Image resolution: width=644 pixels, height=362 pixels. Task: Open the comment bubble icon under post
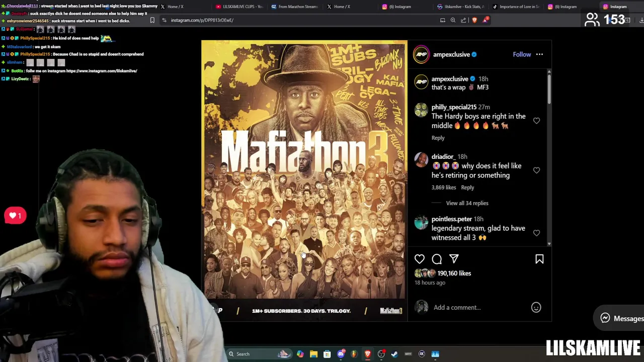click(x=437, y=259)
